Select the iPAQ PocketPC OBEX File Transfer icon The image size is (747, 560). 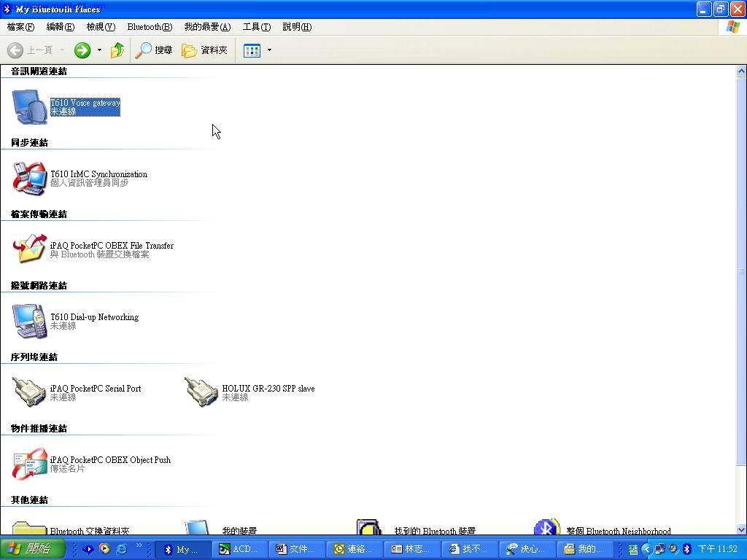pyautogui.click(x=29, y=249)
